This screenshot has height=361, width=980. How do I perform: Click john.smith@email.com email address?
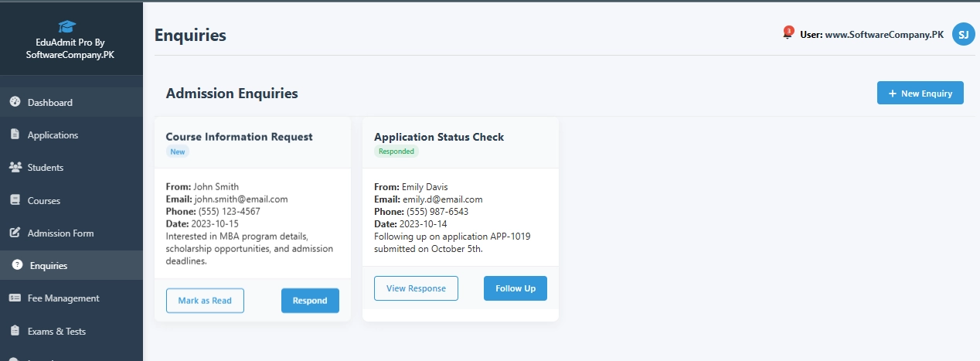pos(241,199)
